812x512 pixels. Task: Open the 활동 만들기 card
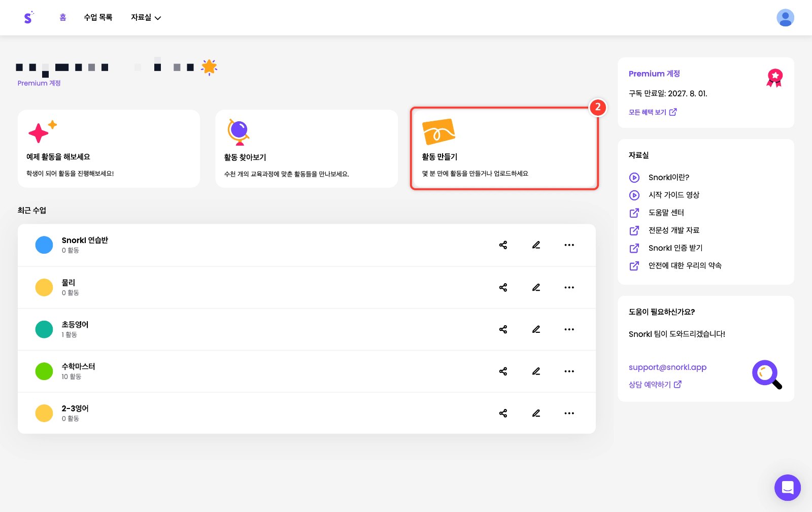tap(504, 149)
